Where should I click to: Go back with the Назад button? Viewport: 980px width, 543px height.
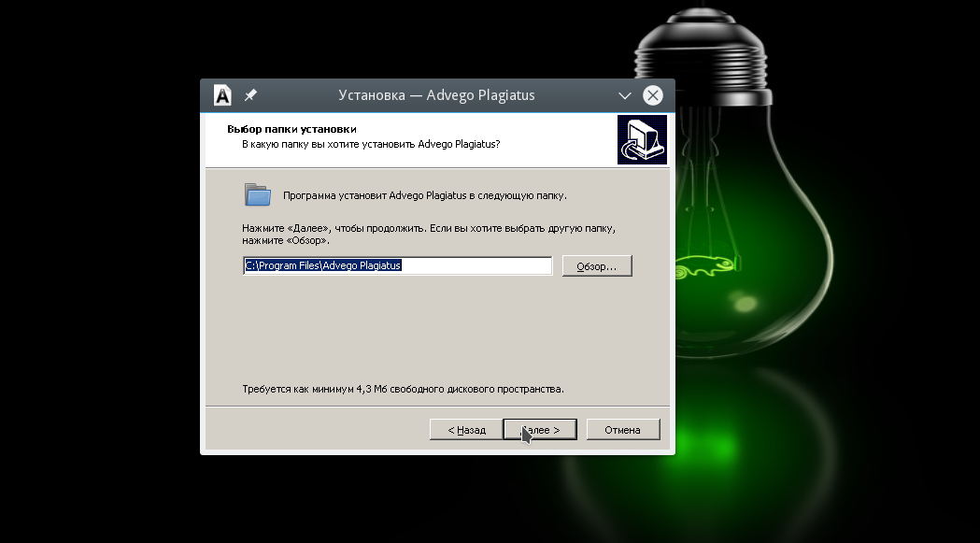coord(466,430)
